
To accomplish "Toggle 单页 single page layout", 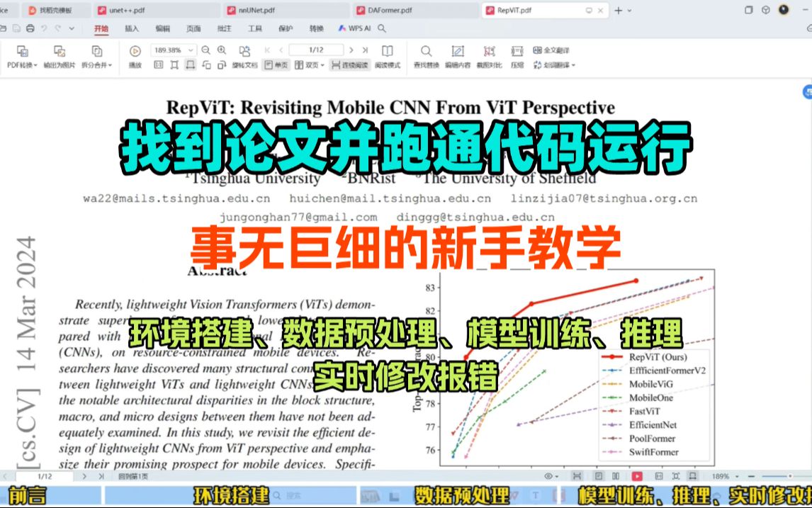I will (276, 64).
